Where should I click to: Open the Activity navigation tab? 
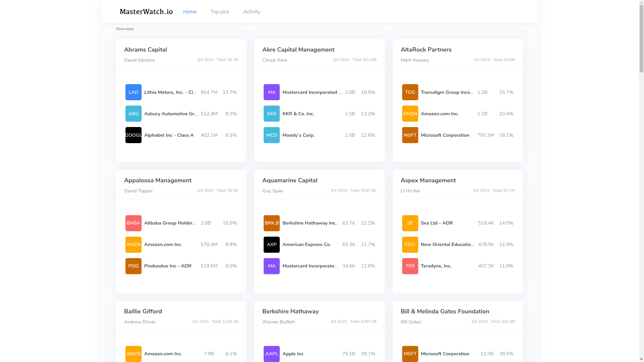(252, 12)
